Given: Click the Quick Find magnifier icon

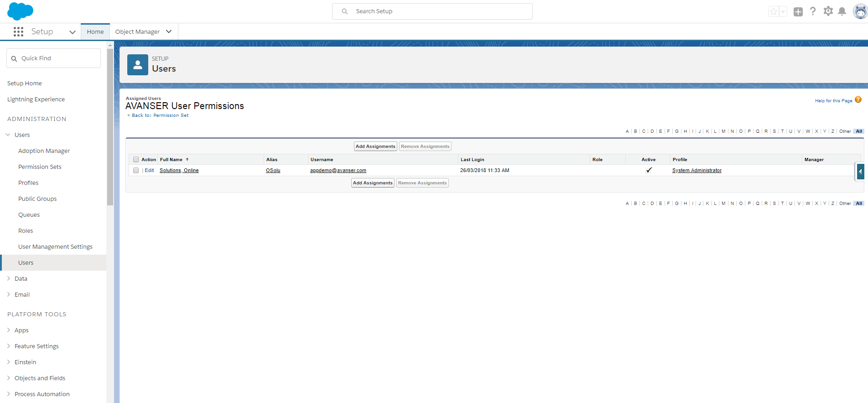Looking at the screenshot, I should 14,58.
